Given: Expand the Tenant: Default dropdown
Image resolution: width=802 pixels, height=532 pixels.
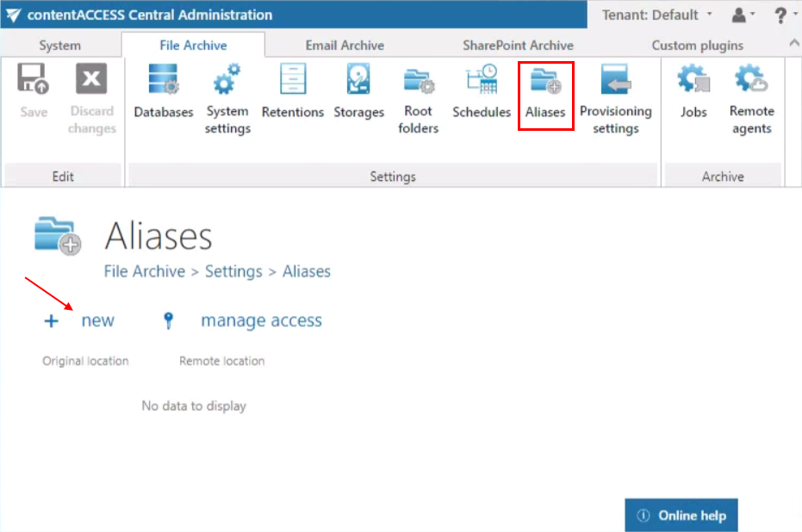Looking at the screenshot, I should (658, 15).
